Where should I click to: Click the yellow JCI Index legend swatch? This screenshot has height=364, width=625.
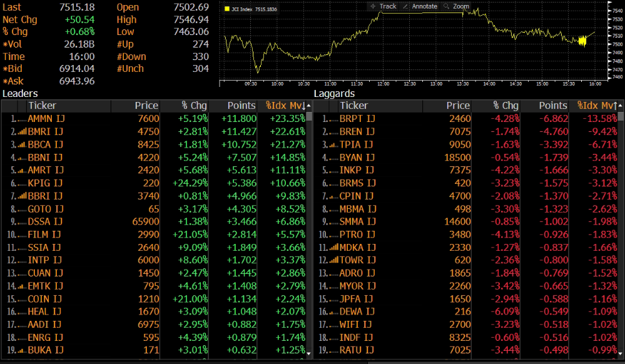tap(227, 9)
